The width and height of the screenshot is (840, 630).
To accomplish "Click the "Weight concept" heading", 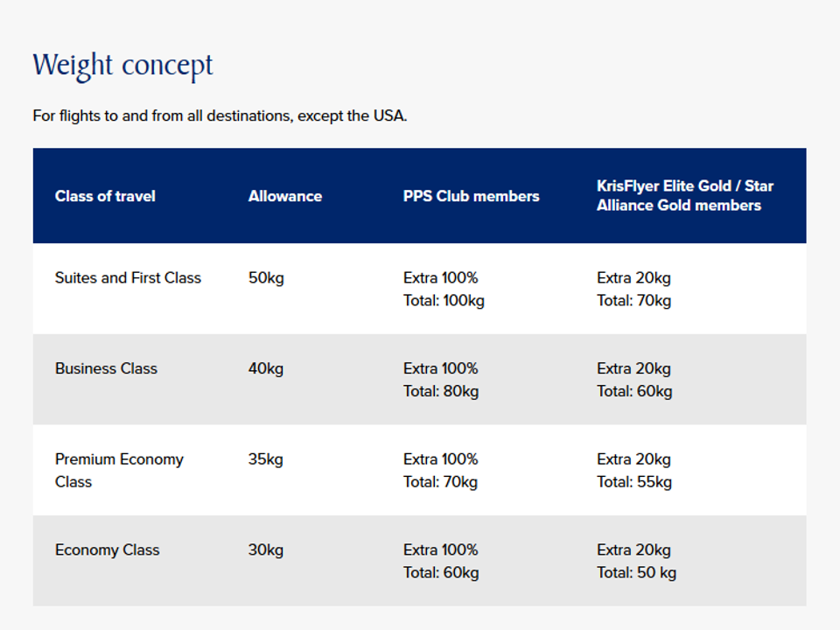I will [122, 66].
